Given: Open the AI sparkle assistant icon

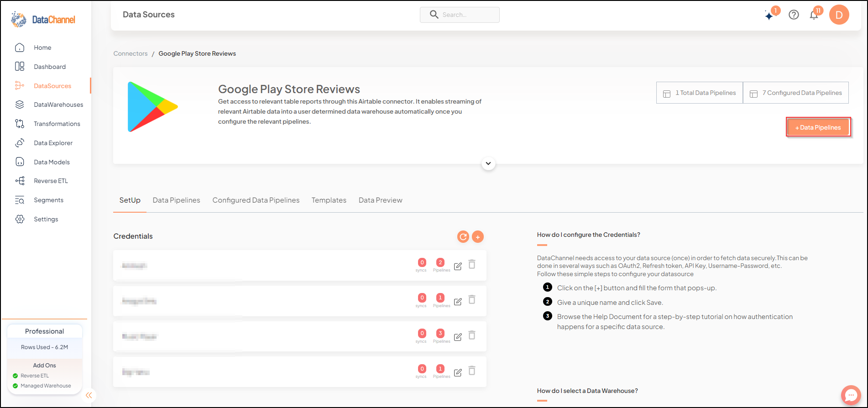Looking at the screenshot, I should point(770,16).
